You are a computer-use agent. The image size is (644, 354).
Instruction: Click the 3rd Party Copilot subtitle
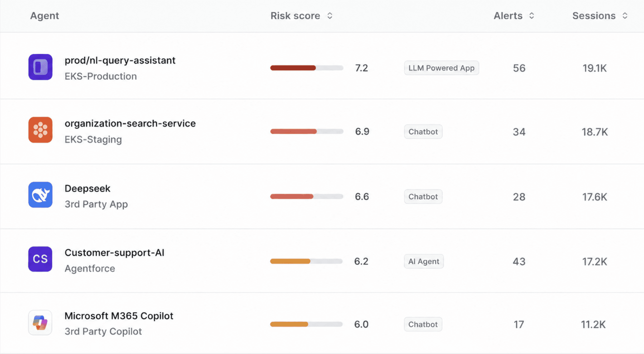click(x=103, y=331)
